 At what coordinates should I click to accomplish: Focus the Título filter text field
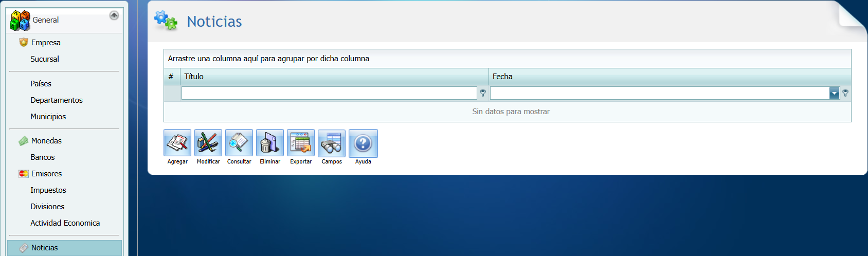click(329, 93)
